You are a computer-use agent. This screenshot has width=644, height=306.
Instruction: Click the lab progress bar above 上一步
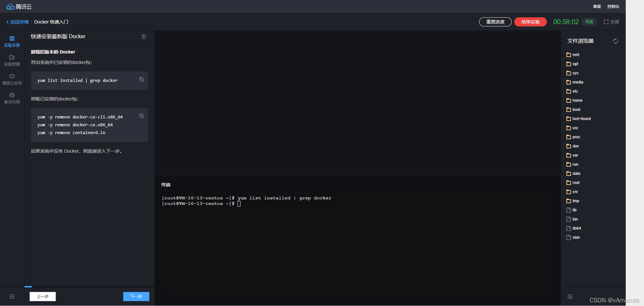(89, 287)
